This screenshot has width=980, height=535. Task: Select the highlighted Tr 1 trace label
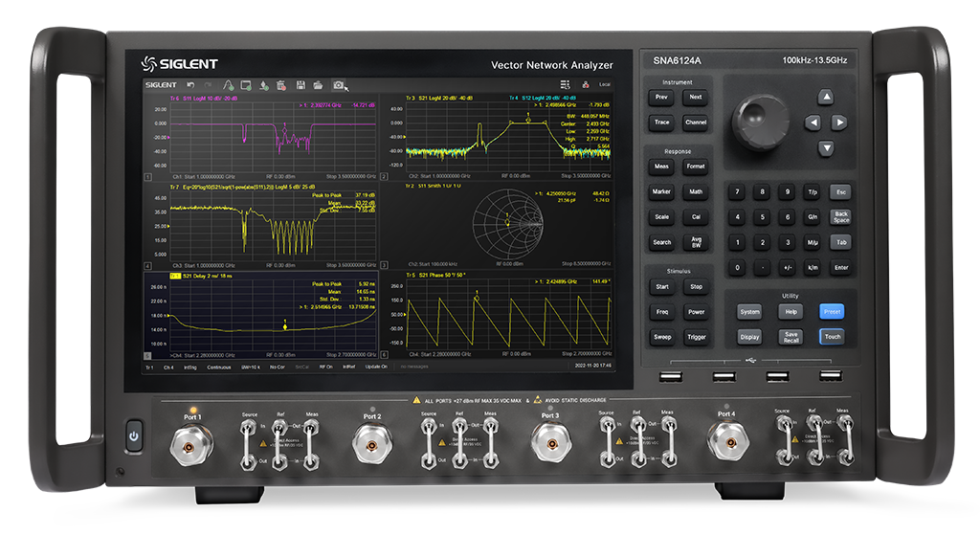pyautogui.click(x=175, y=276)
